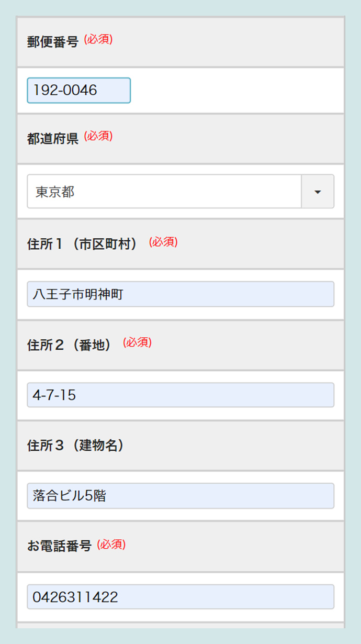
Task: Click the prefecture dropdown arrow button
Action: tap(318, 192)
